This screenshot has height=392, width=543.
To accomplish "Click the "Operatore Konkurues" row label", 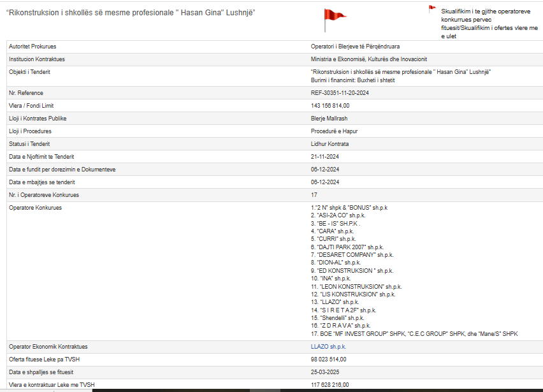I will click(x=35, y=208).
